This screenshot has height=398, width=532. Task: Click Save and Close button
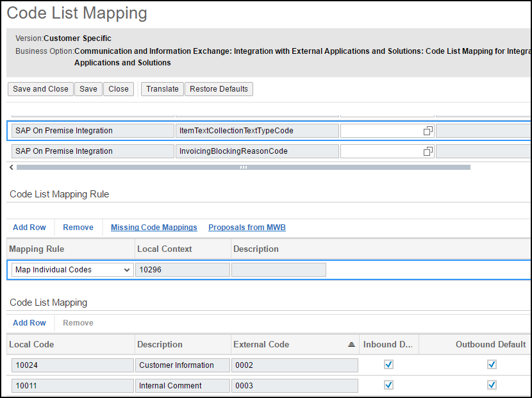click(40, 89)
